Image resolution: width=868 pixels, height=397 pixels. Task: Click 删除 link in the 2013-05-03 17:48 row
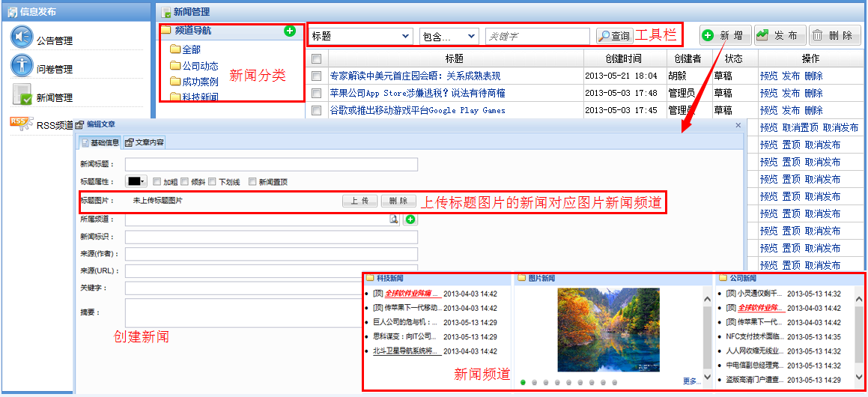(x=814, y=93)
